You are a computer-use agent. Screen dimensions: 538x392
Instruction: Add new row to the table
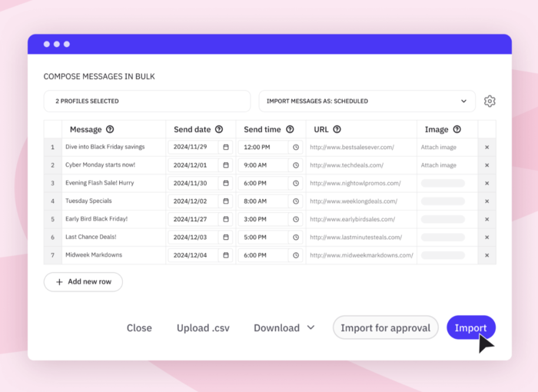(83, 282)
